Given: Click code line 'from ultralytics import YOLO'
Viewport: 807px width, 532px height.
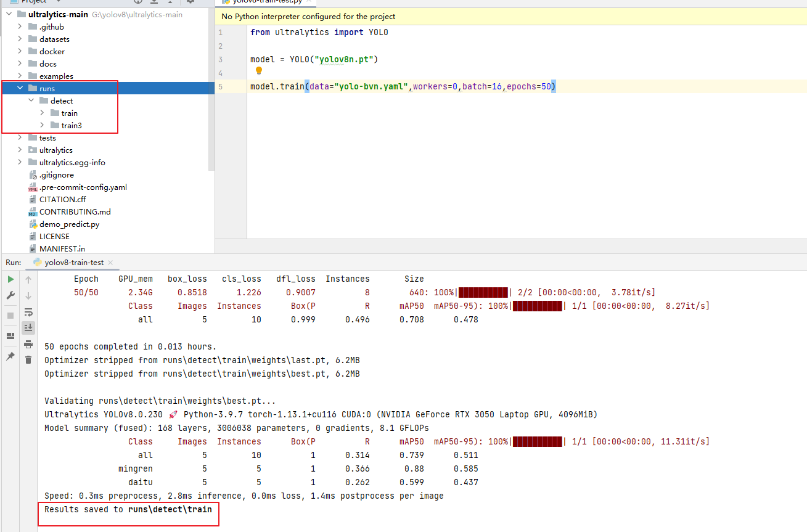Looking at the screenshot, I should (319, 32).
